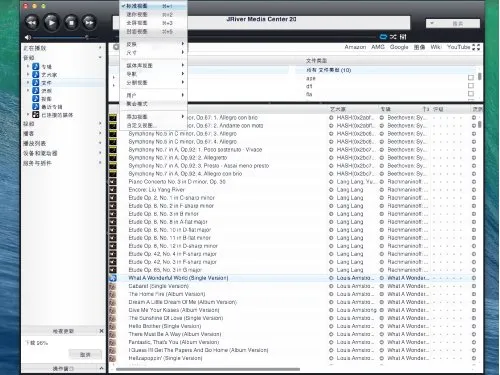Open the Wiki link
Image resolution: width=500 pixels, height=375 pixels.
point(436,47)
